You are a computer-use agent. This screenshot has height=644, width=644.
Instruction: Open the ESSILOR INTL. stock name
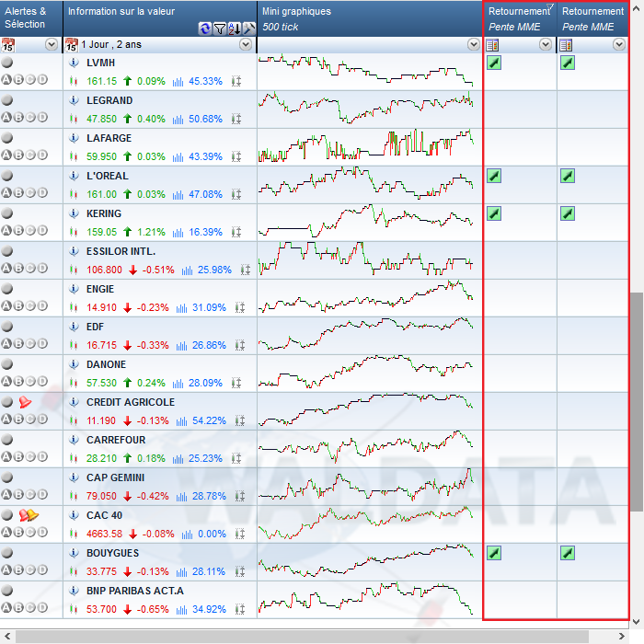pyautogui.click(x=121, y=251)
